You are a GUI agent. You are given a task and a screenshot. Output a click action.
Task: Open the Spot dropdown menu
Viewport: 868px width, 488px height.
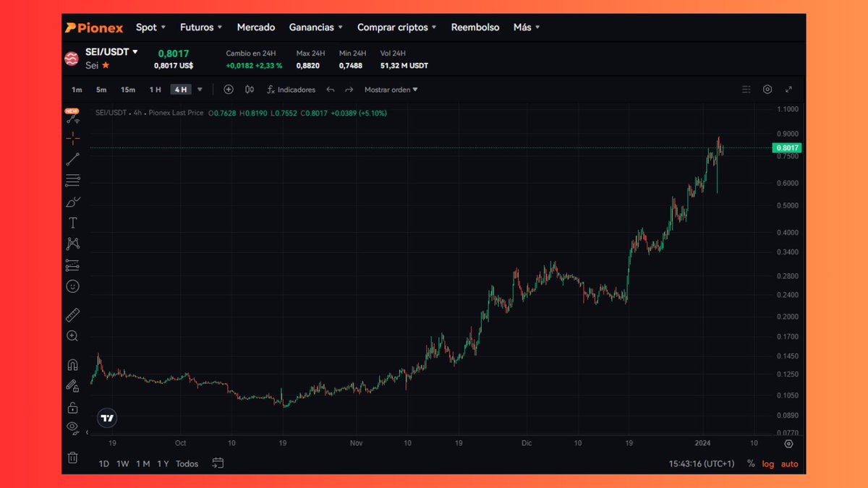[150, 27]
